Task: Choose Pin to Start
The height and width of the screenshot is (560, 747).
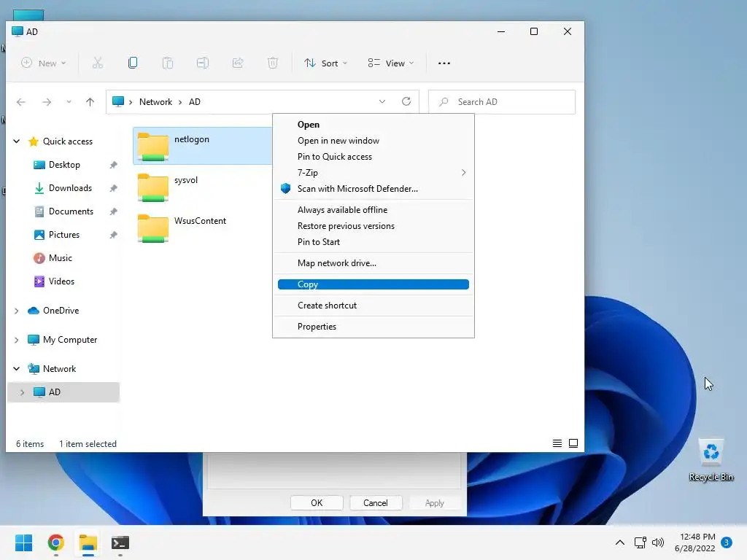Action: (x=373, y=242)
